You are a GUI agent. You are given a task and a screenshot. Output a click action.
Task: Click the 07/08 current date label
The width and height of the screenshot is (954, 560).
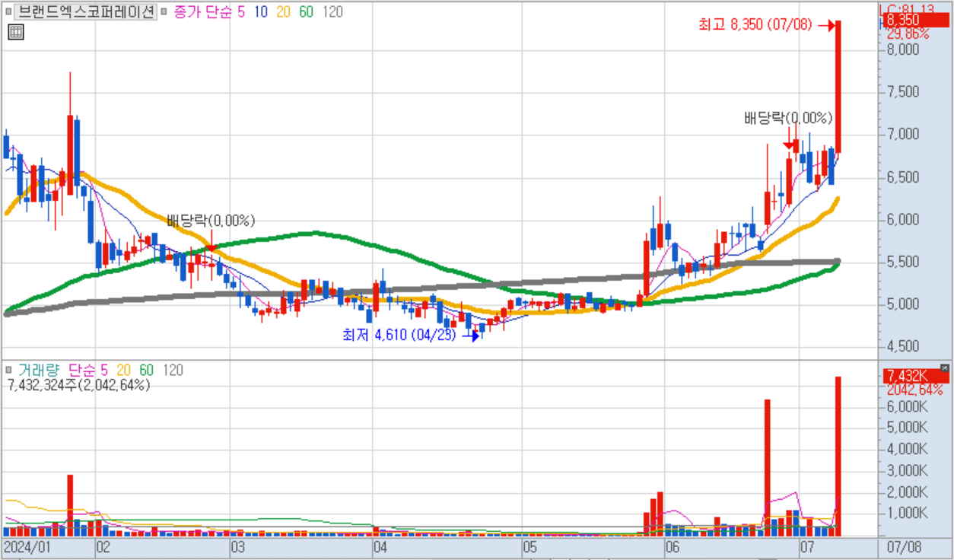click(x=905, y=547)
